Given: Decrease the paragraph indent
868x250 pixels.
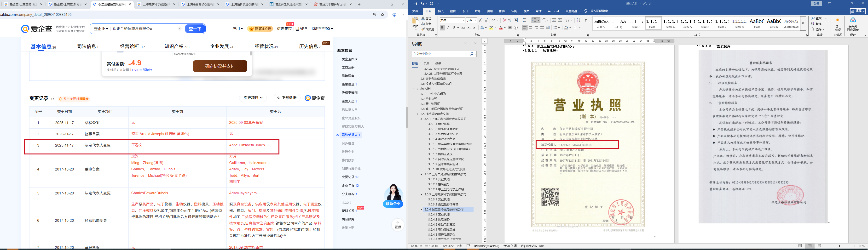Looking at the screenshot, I should tap(554, 20).
